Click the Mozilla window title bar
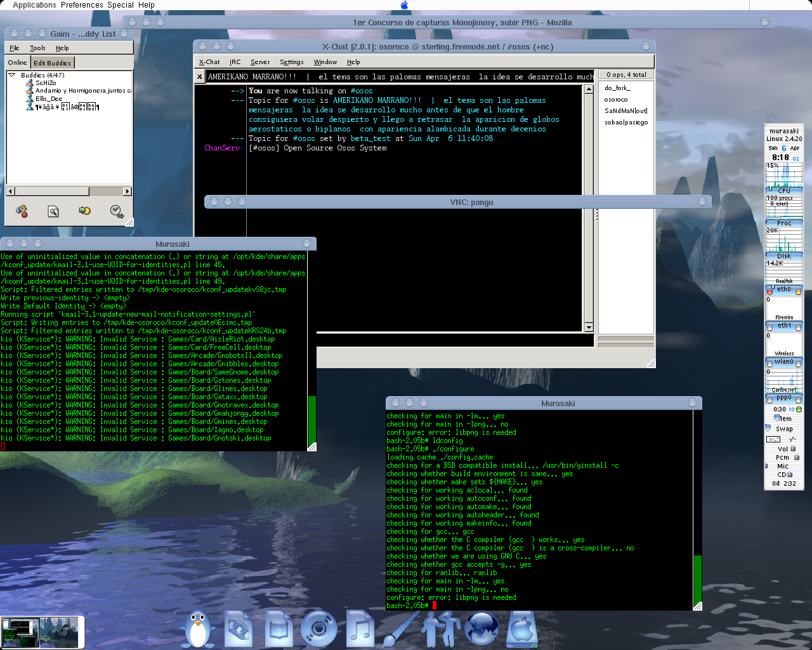This screenshot has width=812, height=650. pyautogui.click(x=449, y=22)
